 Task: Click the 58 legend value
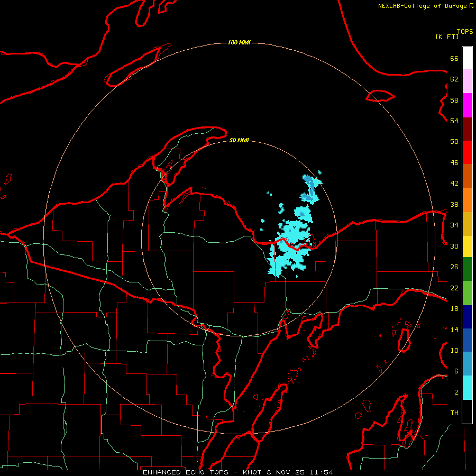coord(454,100)
